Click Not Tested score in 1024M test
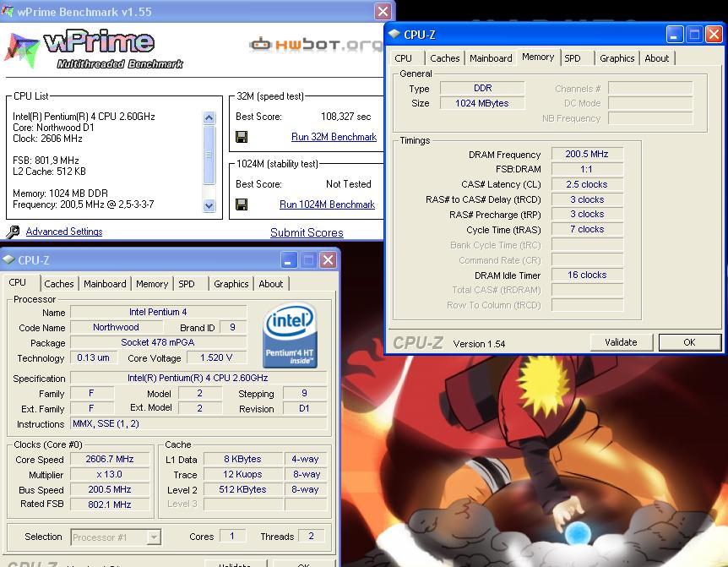The width and height of the screenshot is (728, 567). tap(349, 184)
